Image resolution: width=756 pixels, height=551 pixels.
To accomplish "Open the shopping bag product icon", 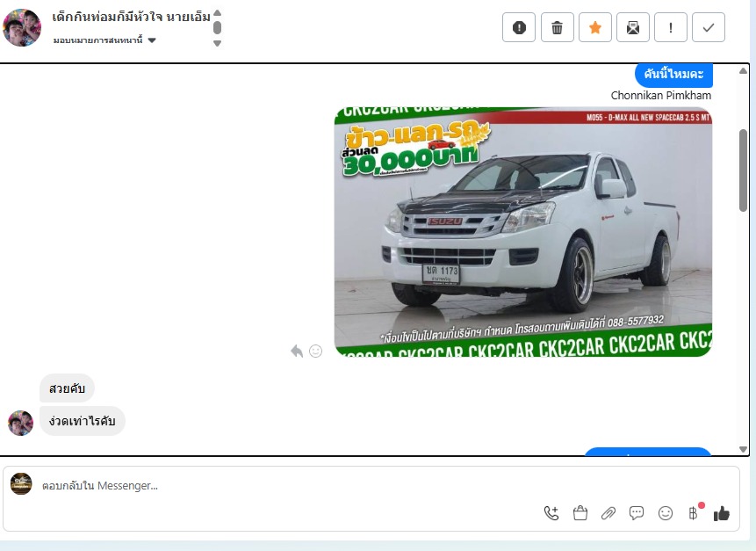I will pyautogui.click(x=580, y=513).
